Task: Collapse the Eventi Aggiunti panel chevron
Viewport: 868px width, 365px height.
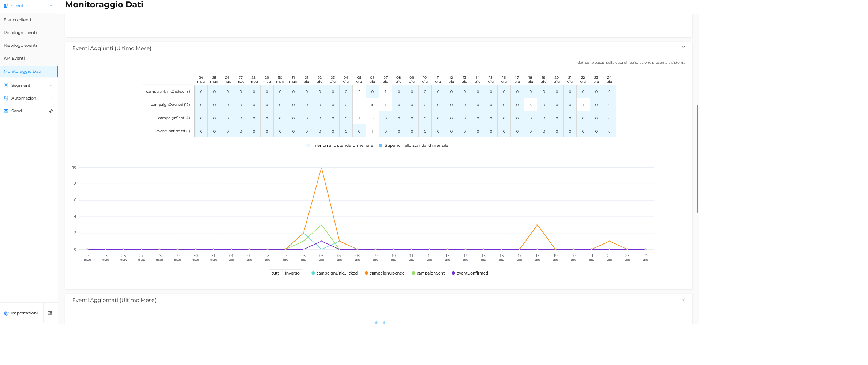Action: click(x=683, y=47)
